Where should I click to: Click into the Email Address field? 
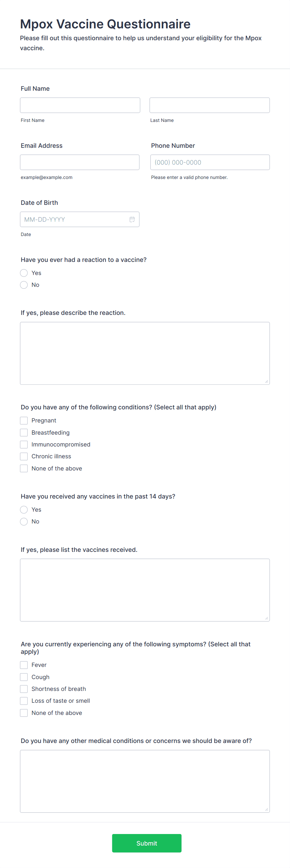click(x=80, y=162)
